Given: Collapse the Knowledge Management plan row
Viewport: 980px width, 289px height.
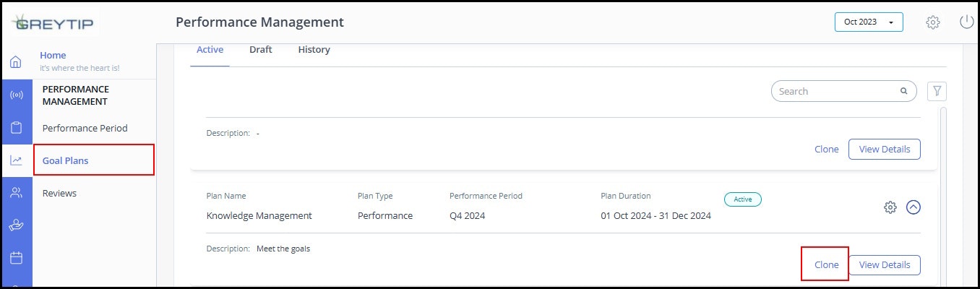Looking at the screenshot, I should [914, 207].
